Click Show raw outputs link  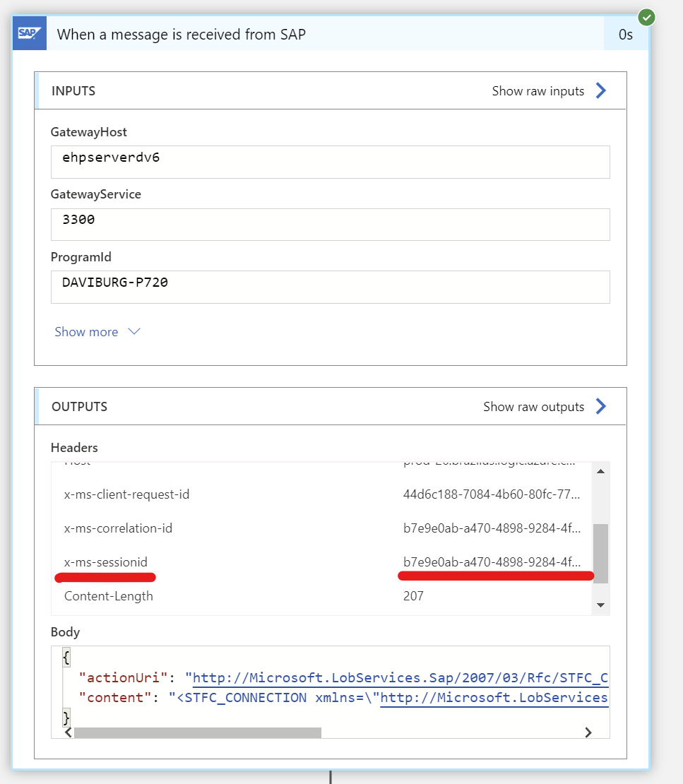(533, 407)
